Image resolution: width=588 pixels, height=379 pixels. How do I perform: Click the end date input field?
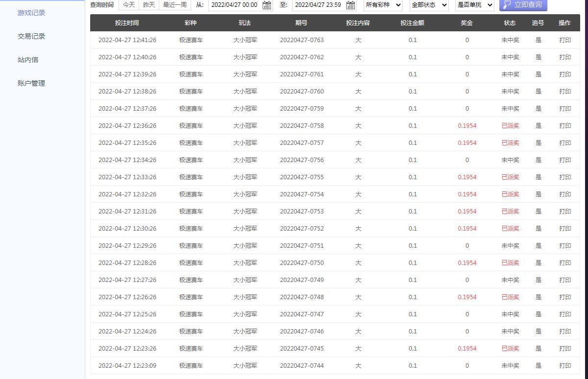318,5
